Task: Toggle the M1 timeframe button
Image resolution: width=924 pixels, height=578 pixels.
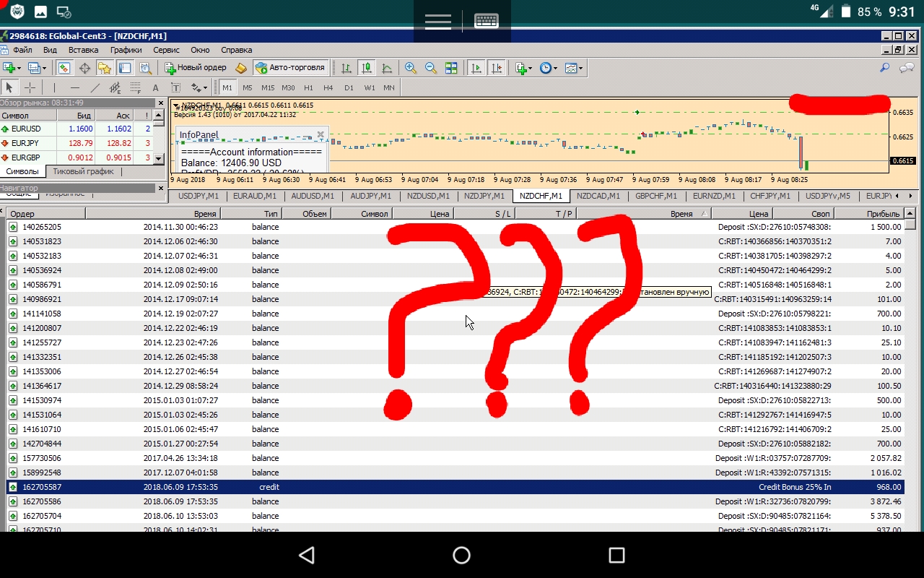Action: pos(227,87)
